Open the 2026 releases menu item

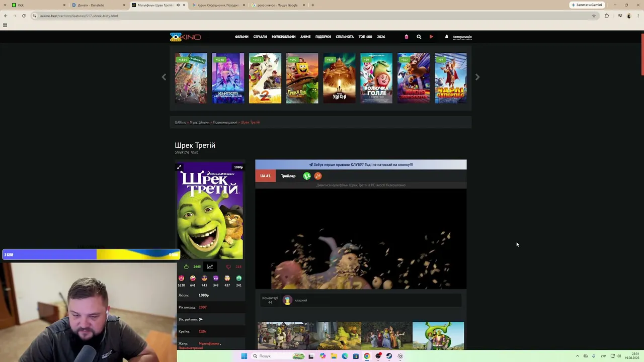coord(381,37)
